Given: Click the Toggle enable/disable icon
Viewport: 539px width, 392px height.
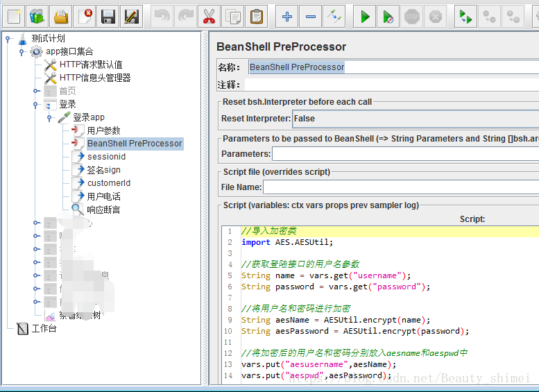Looking at the screenshot, I should click(334, 17).
